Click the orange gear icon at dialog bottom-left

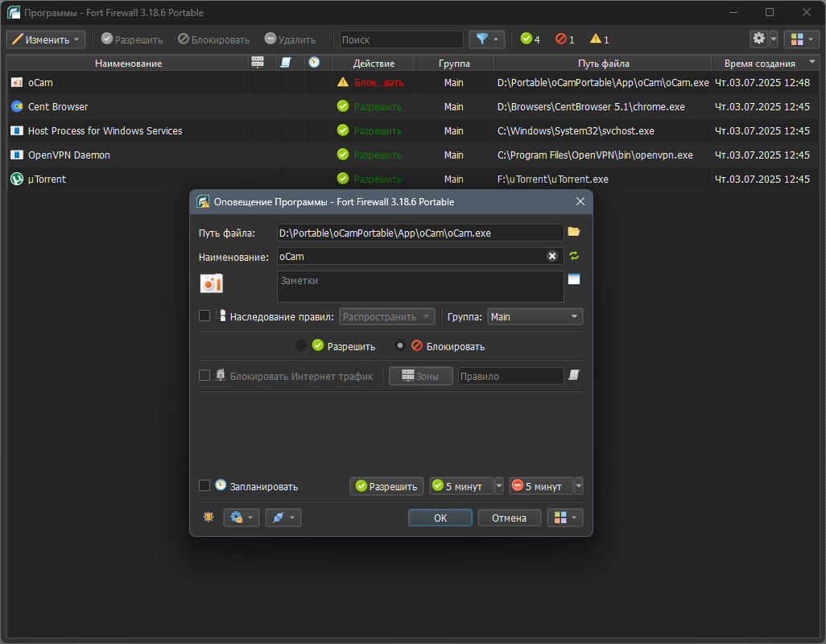pyautogui.click(x=209, y=517)
